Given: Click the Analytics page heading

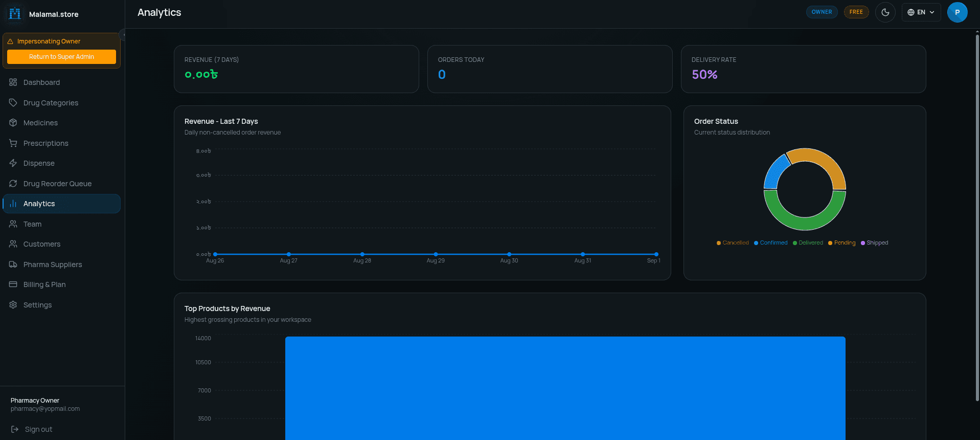Looking at the screenshot, I should (x=159, y=12).
